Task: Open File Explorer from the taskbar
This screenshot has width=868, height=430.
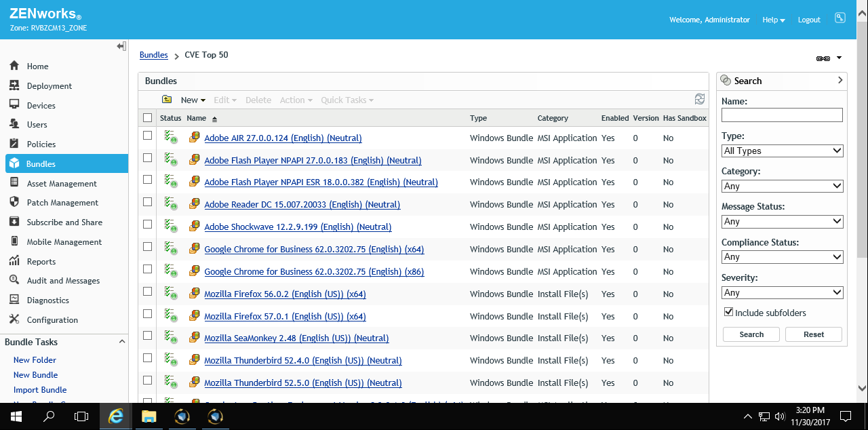Action: click(x=149, y=416)
